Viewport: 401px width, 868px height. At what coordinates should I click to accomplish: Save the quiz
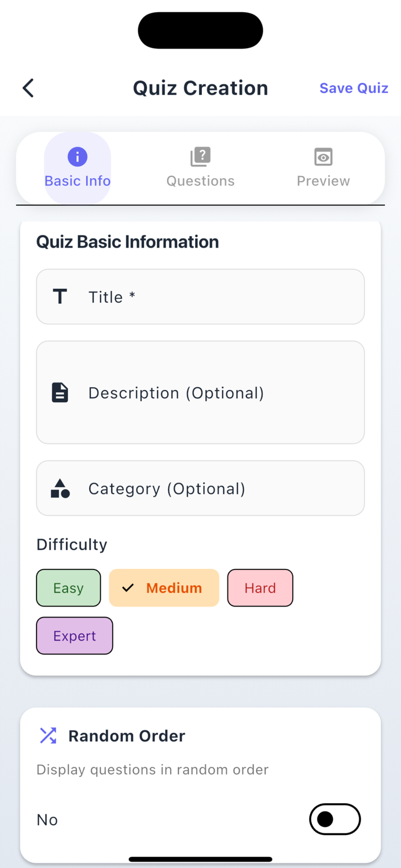pos(354,87)
